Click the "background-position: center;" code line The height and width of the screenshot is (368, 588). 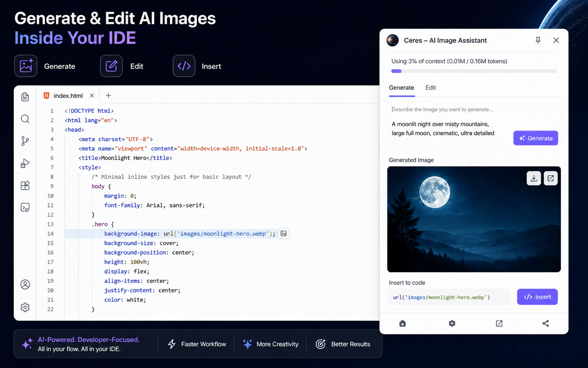pyautogui.click(x=149, y=253)
